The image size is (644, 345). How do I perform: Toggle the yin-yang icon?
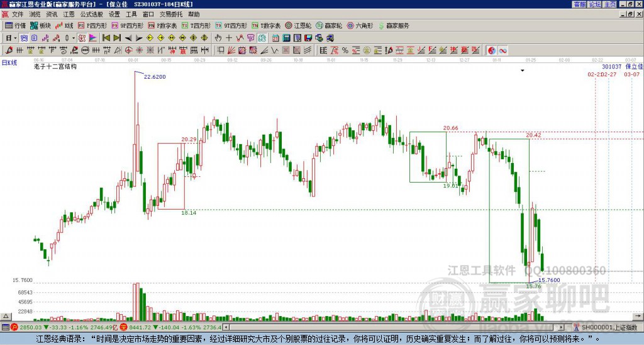492,50
